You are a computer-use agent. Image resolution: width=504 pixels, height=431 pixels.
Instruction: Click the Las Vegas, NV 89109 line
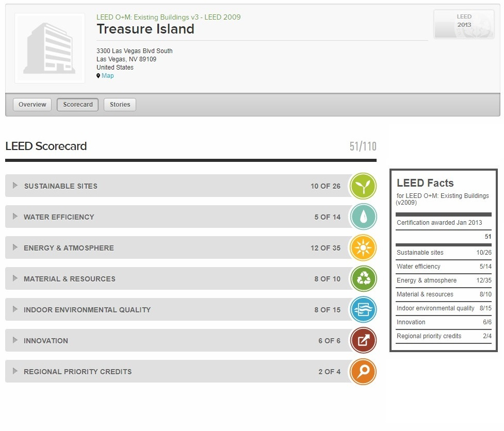pyautogui.click(x=126, y=59)
